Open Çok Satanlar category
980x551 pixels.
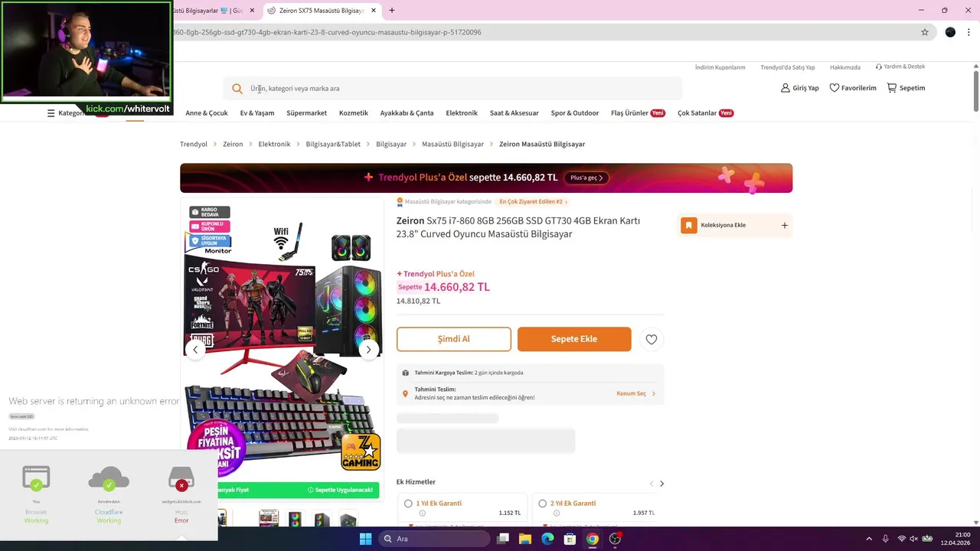pyautogui.click(x=705, y=113)
